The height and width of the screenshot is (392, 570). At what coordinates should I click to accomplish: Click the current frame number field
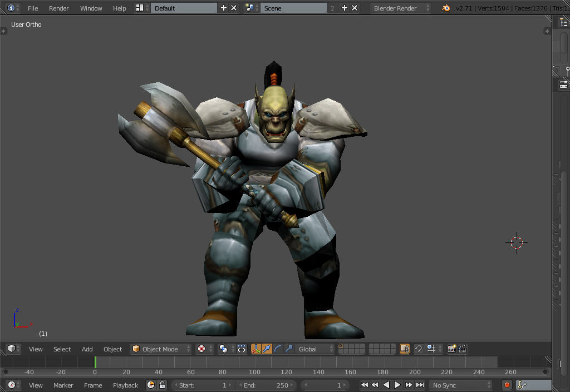pos(325,385)
